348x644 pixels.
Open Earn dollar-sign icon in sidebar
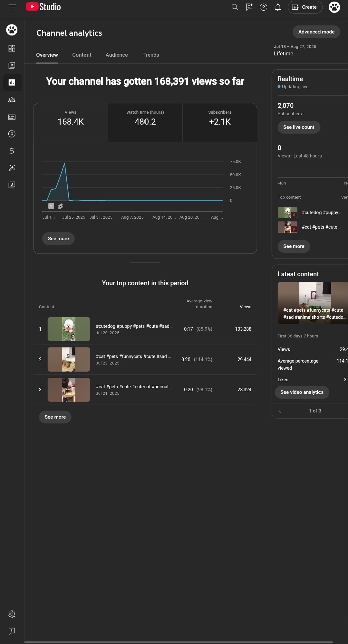12,151
